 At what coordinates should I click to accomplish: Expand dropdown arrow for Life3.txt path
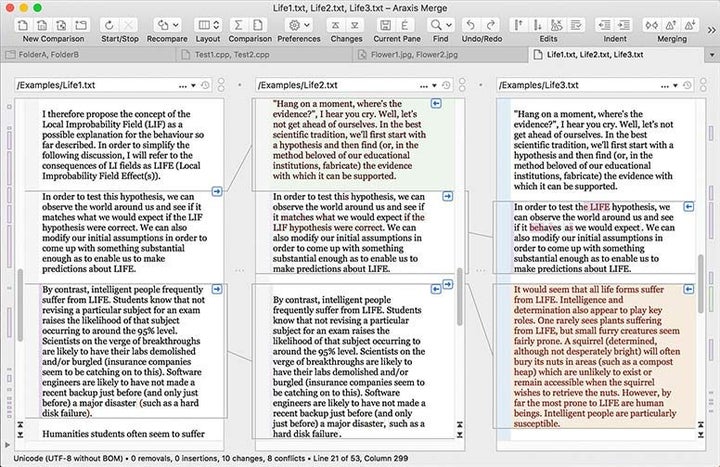point(673,86)
